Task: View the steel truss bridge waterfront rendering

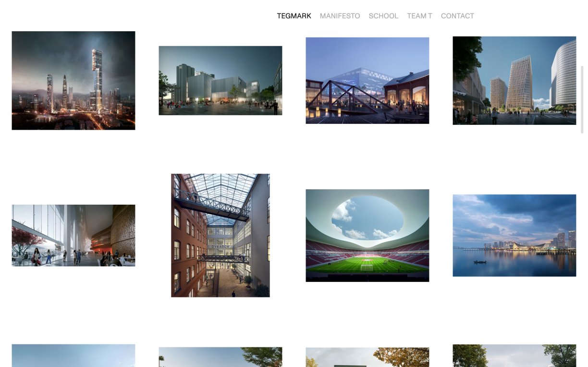Action: [x=367, y=81]
